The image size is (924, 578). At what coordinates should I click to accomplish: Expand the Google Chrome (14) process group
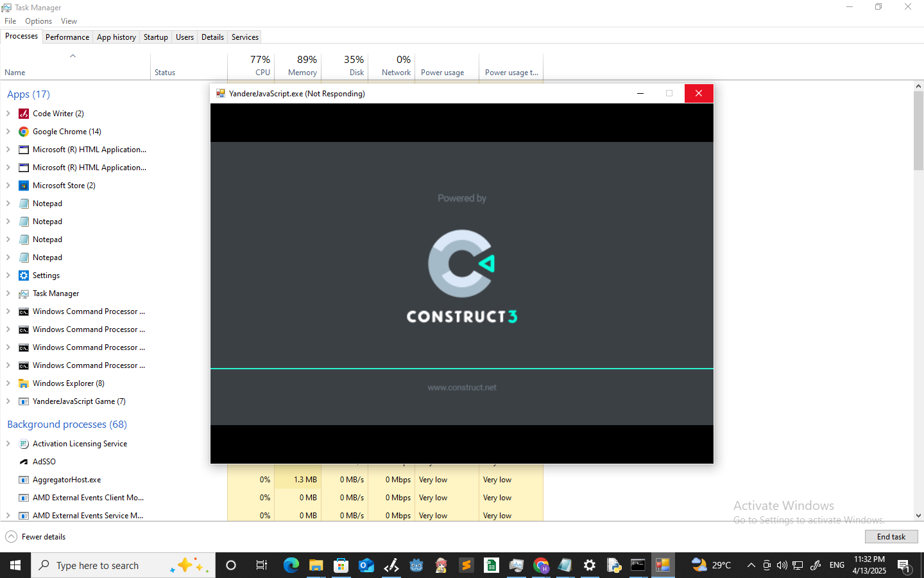pos(8,132)
